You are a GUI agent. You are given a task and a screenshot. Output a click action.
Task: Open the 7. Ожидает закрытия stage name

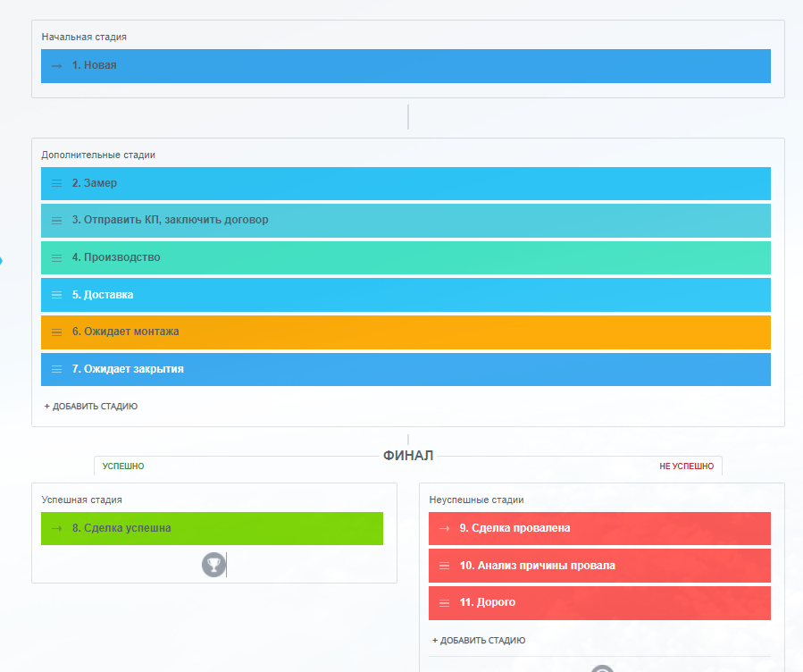[x=128, y=369]
